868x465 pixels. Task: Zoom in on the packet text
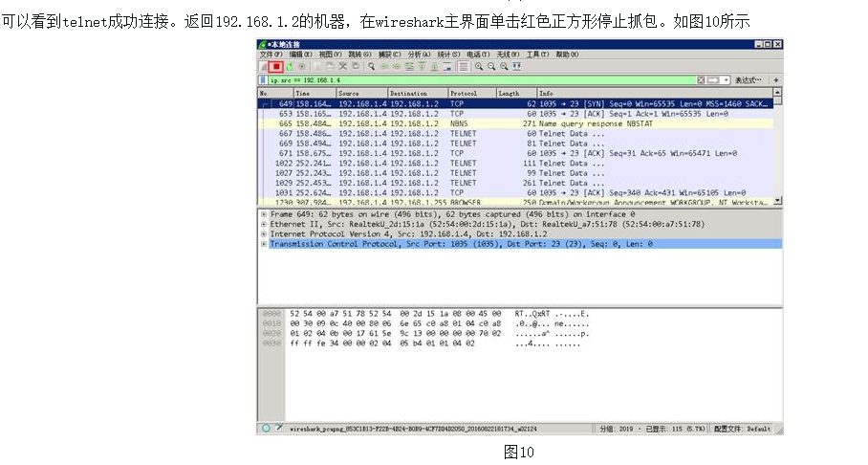point(479,67)
